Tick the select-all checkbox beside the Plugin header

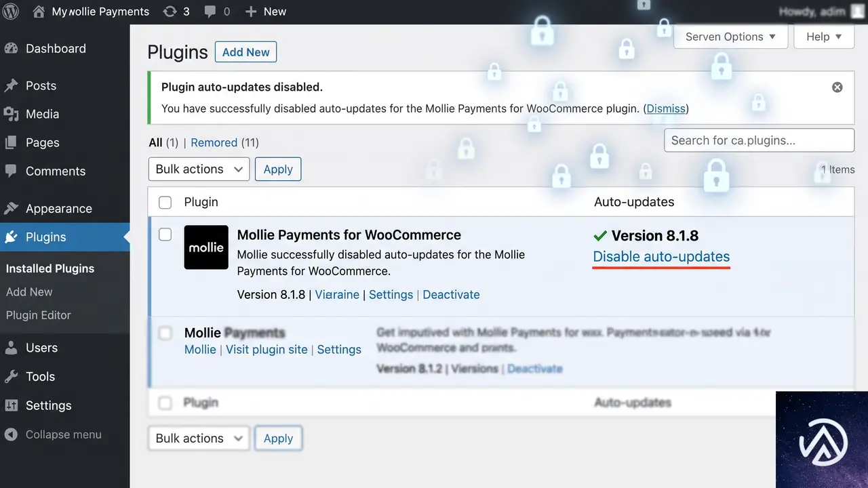tap(165, 202)
